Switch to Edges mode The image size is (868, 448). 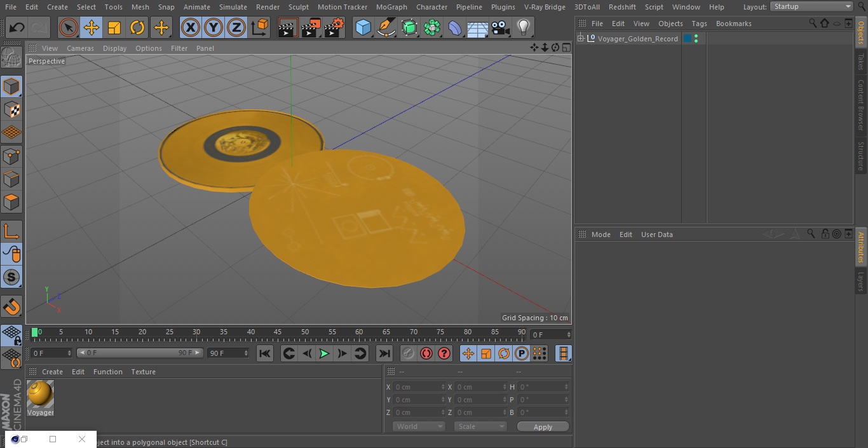(x=11, y=179)
